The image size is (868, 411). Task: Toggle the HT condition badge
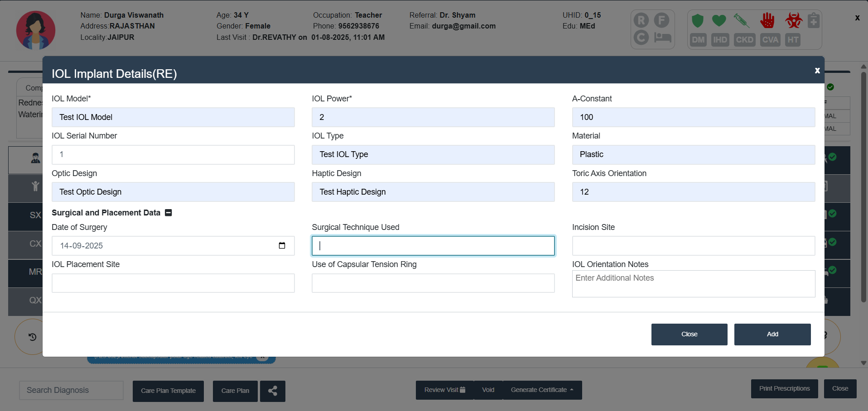[x=793, y=40]
